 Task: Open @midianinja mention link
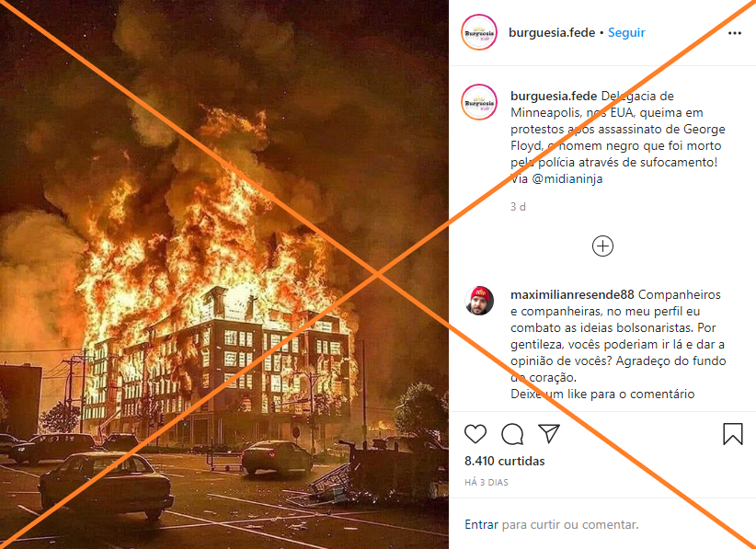pos(567,178)
